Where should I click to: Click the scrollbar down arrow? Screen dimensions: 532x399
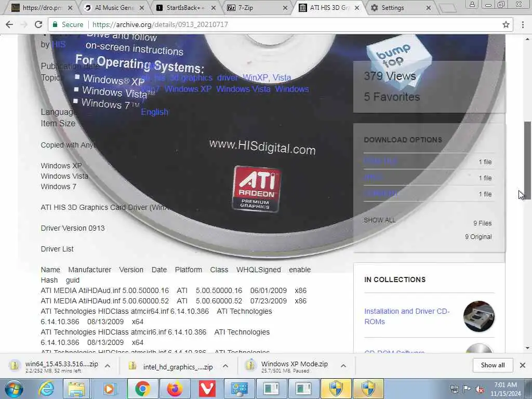pos(528,348)
